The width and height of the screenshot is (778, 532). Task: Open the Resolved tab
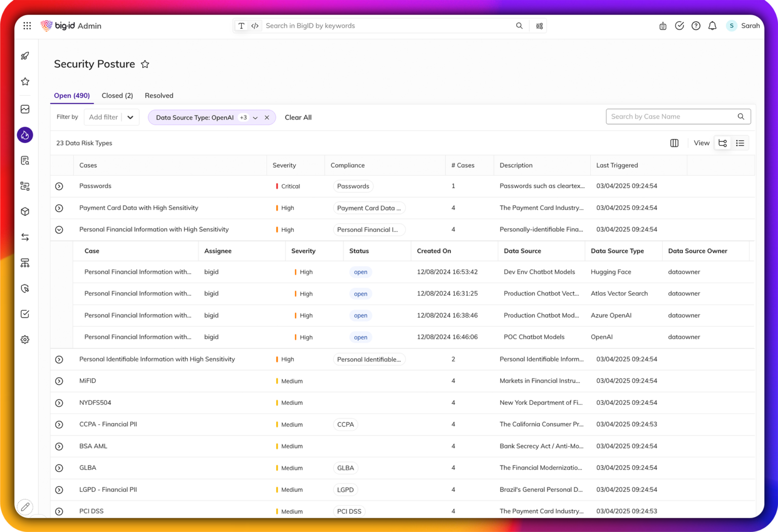(x=159, y=96)
